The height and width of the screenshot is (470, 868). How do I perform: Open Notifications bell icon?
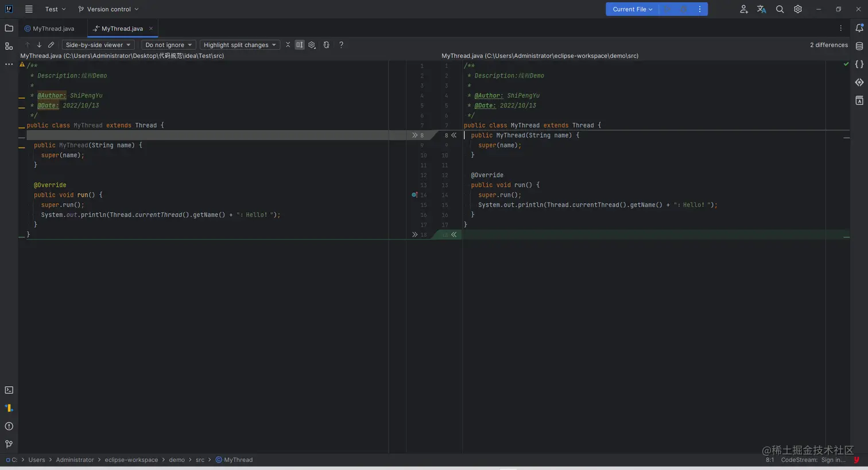(x=859, y=28)
